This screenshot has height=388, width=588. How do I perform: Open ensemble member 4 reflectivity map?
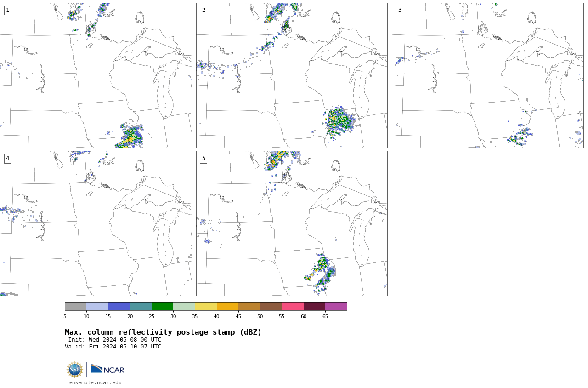point(96,223)
